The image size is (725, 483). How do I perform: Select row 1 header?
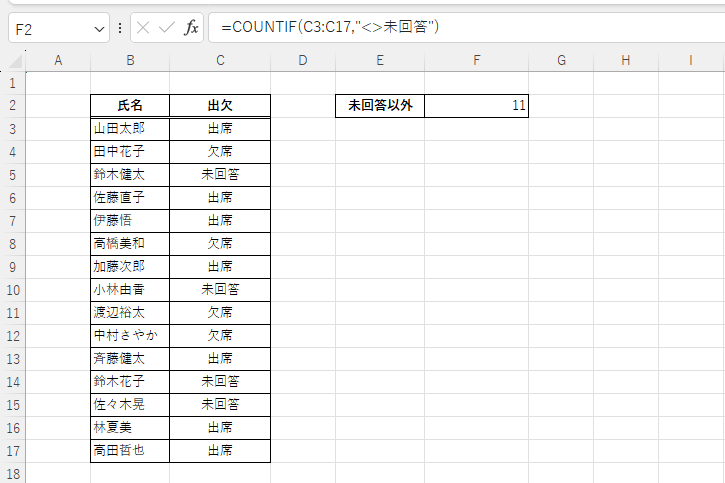(x=12, y=83)
